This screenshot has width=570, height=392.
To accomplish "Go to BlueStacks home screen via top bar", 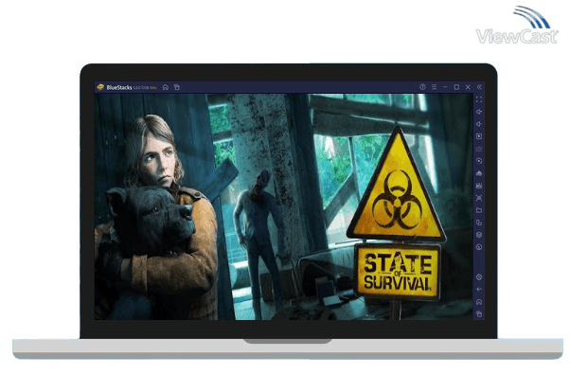I will (166, 87).
